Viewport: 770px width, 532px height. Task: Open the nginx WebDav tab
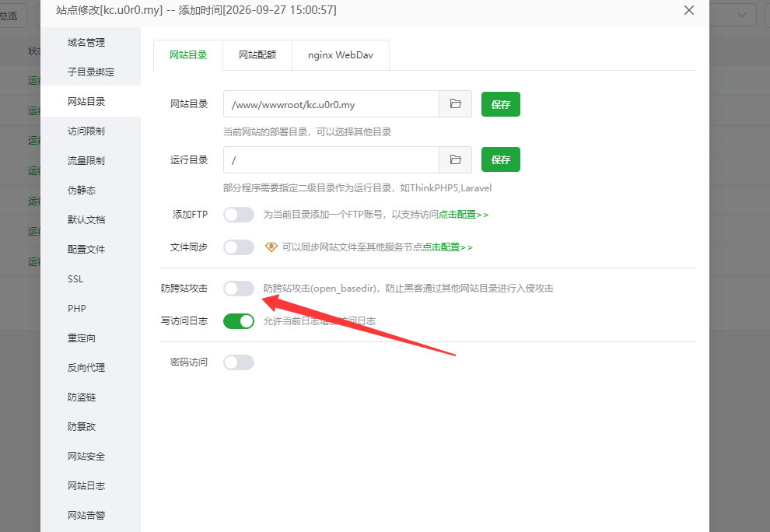(341, 55)
